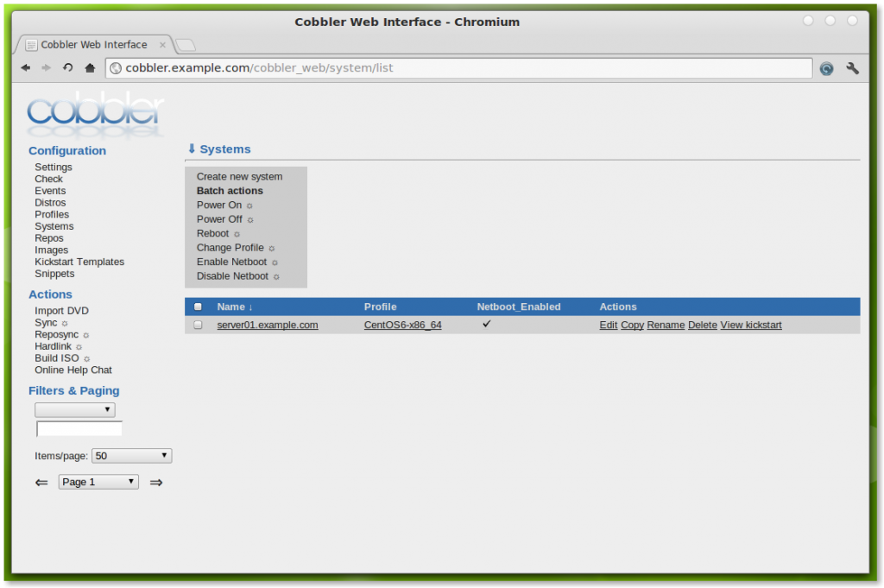Close the Cobbler Web Interface tab
This screenshot has height=588, width=884.
click(x=162, y=45)
